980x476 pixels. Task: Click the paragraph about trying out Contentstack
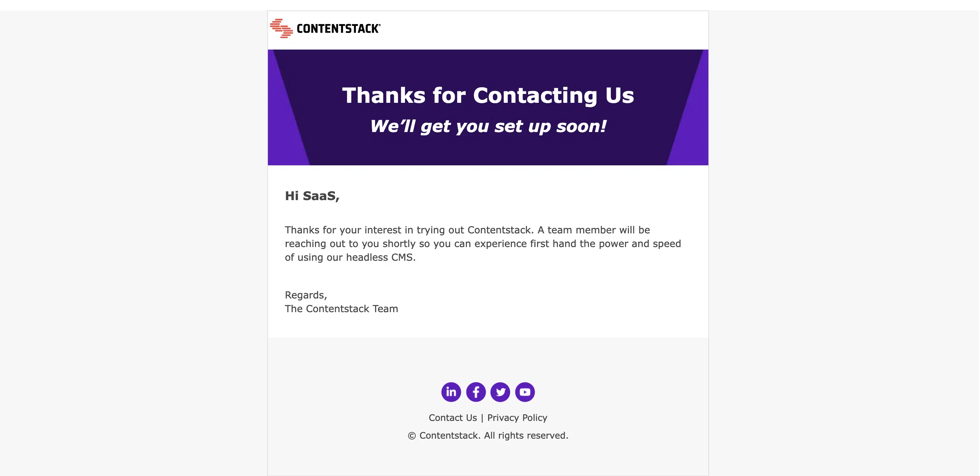[x=483, y=244]
